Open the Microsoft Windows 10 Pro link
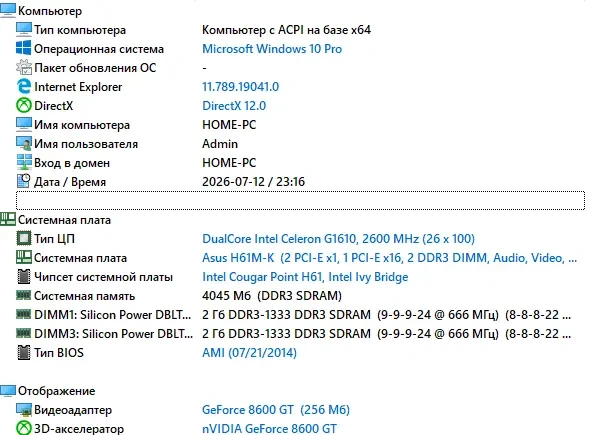This screenshot has width=600, height=435. pyautogui.click(x=272, y=49)
